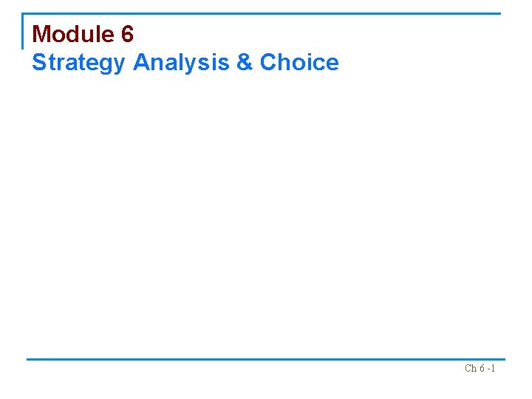Image resolution: width=532 pixels, height=399 pixels.
Task: Click the "6" in the footer chapter label
Action: tap(482, 368)
